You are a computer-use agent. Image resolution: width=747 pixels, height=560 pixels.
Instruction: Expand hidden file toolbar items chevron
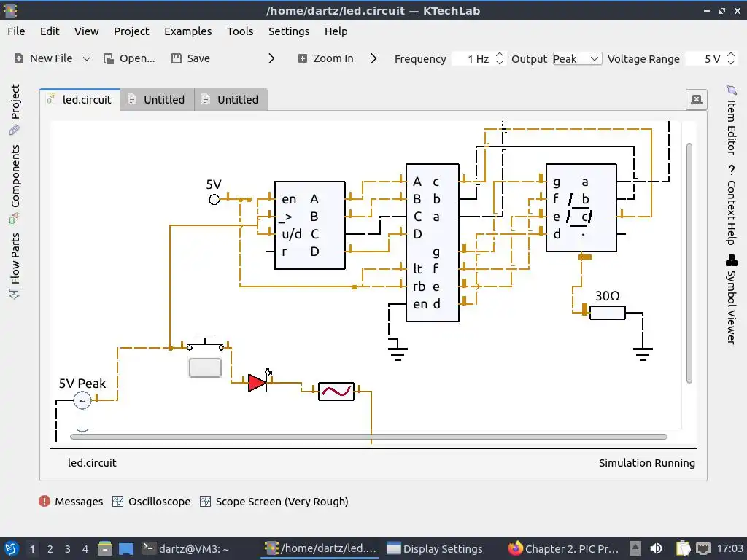tap(271, 58)
